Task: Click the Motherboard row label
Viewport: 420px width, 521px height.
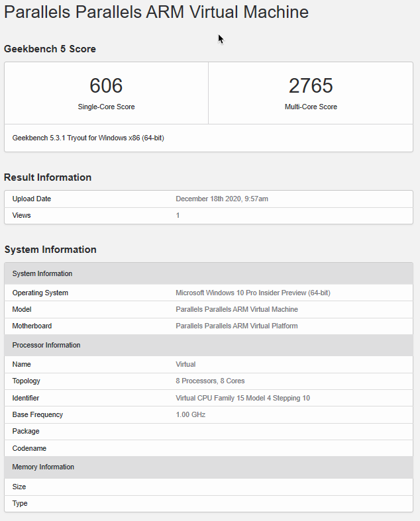Action: (x=32, y=326)
